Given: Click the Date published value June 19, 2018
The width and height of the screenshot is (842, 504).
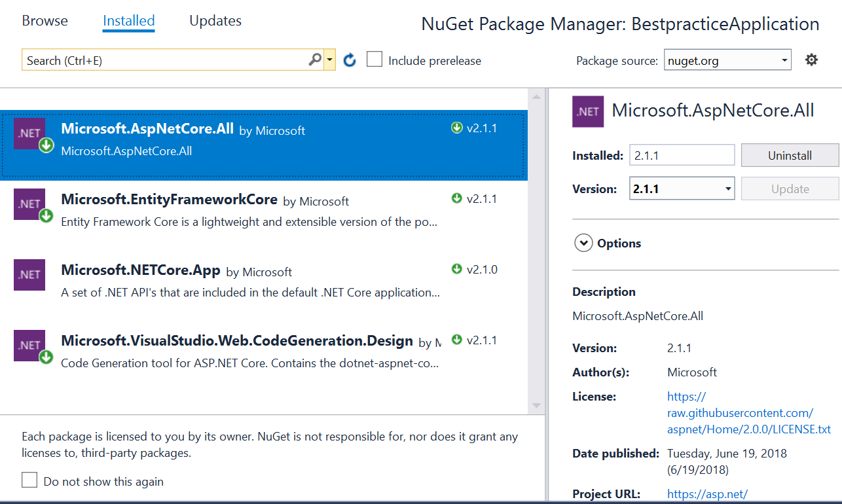Looking at the screenshot, I should coord(727,461).
